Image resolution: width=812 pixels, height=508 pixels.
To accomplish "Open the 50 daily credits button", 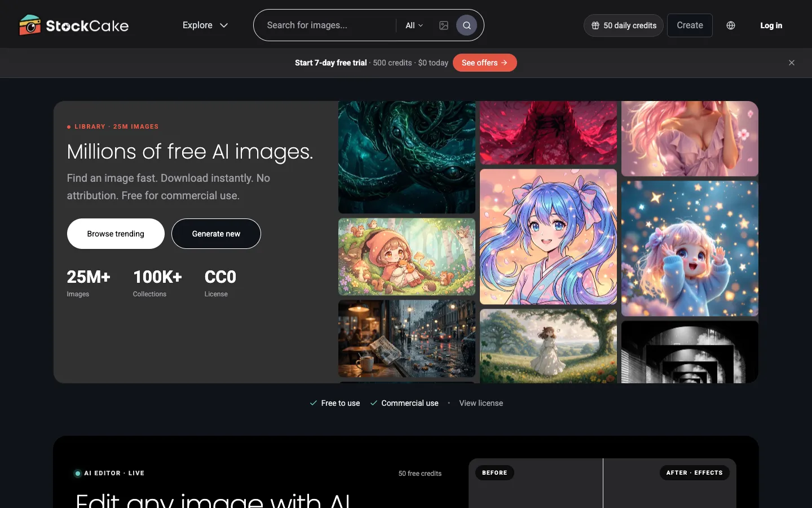I will click(623, 25).
